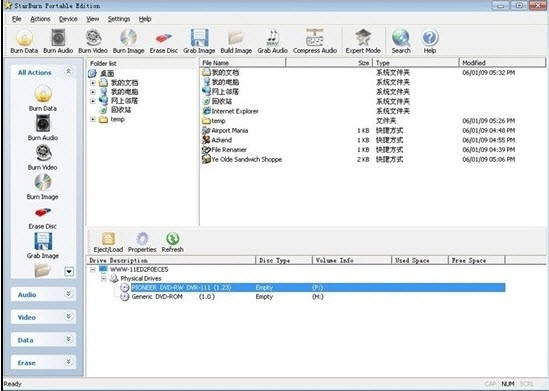Image resolution: width=549 pixels, height=391 pixels.
Task: Expand the 我的文档 tree node
Action: [93, 83]
